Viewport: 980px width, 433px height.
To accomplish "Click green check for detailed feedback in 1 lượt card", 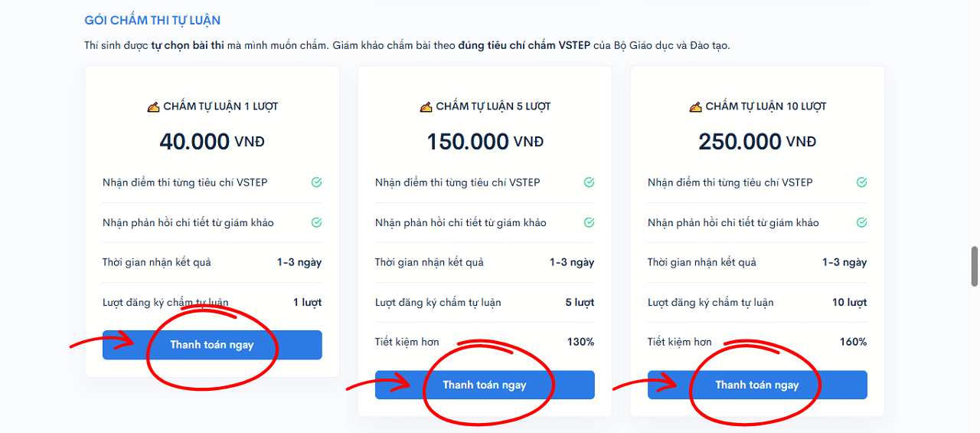I will [316, 222].
